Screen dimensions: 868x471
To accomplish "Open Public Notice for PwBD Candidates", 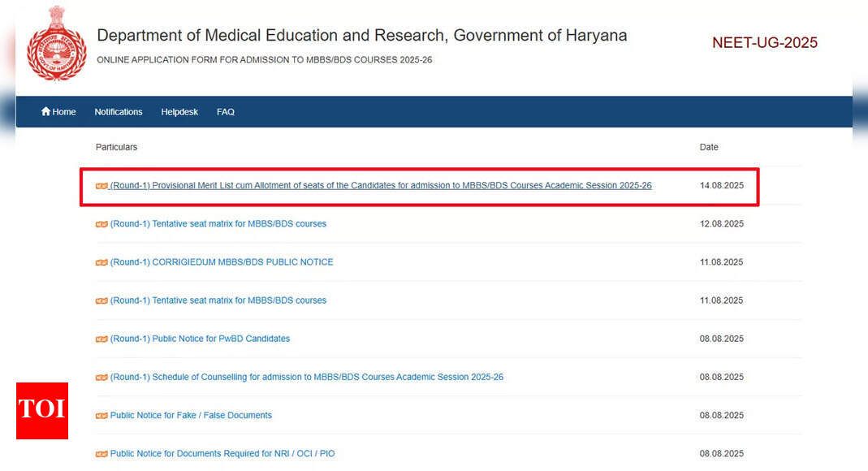I will point(200,338).
